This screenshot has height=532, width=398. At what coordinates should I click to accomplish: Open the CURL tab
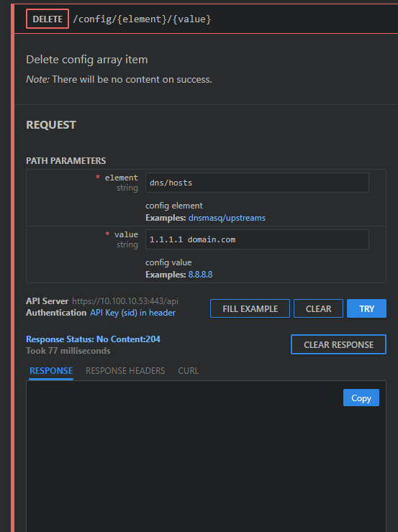188,371
